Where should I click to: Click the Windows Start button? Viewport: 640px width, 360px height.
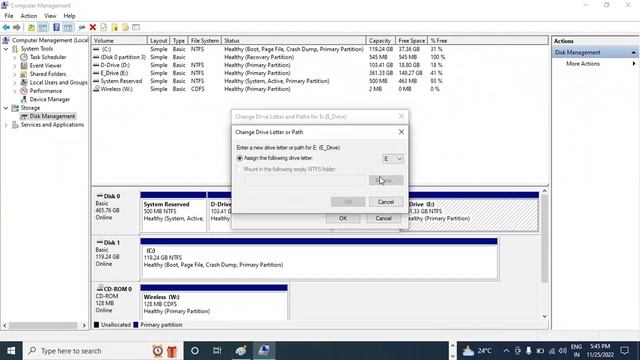point(11,351)
